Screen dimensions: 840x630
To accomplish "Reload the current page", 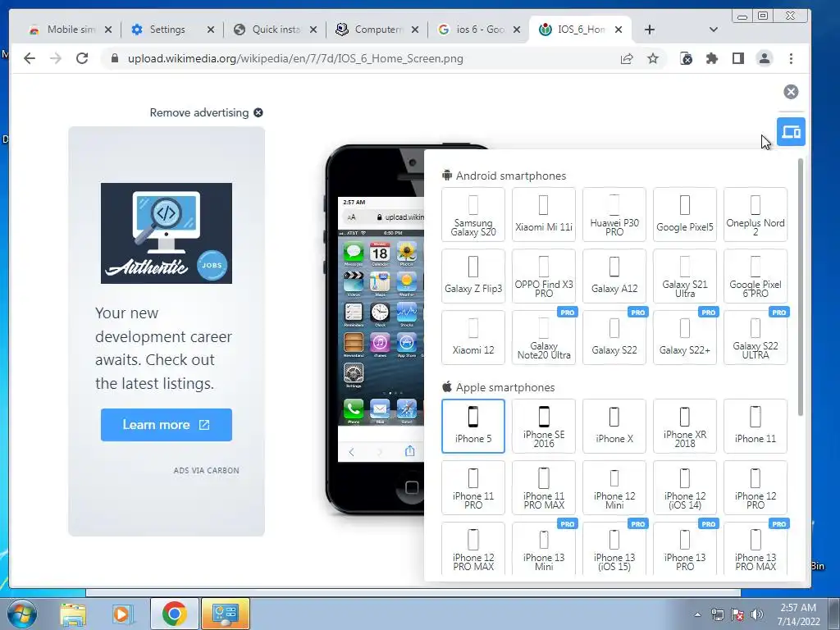I will point(82,58).
